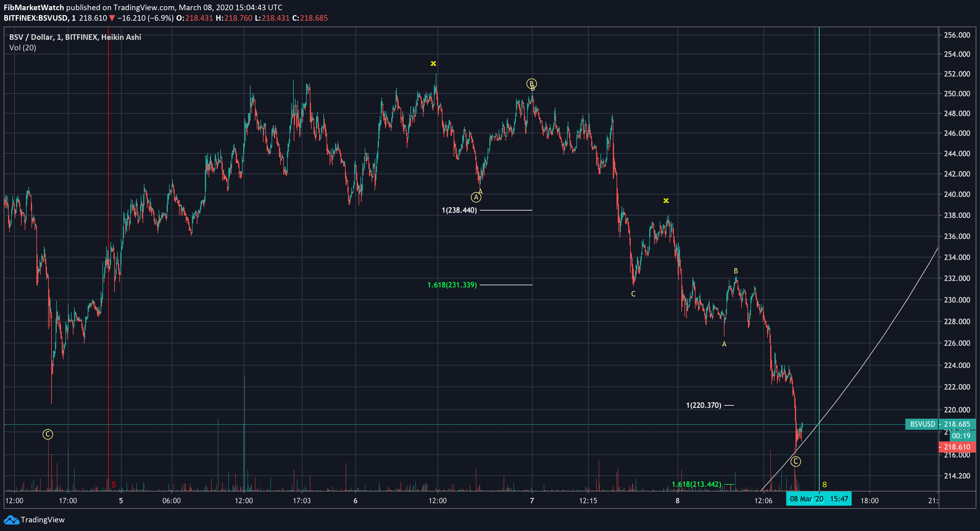The image size is (980, 531).
Task: Click the BSVUSD price tag on axis
Action: click(x=922, y=424)
